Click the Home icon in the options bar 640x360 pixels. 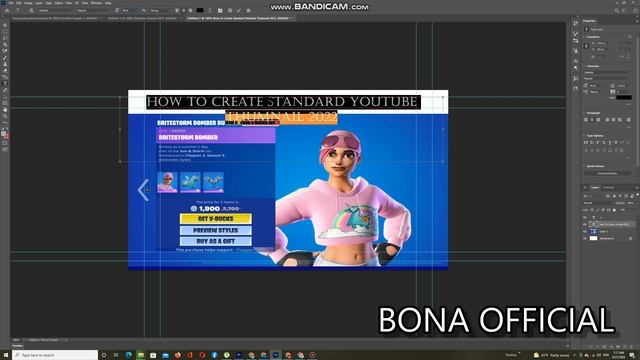tap(7, 10)
